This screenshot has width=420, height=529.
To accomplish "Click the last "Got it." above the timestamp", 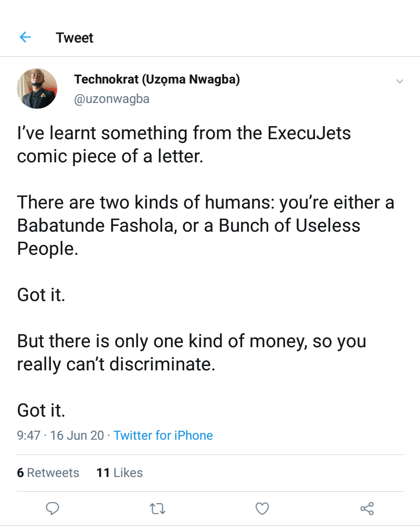I will pyautogui.click(x=41, y=410).
